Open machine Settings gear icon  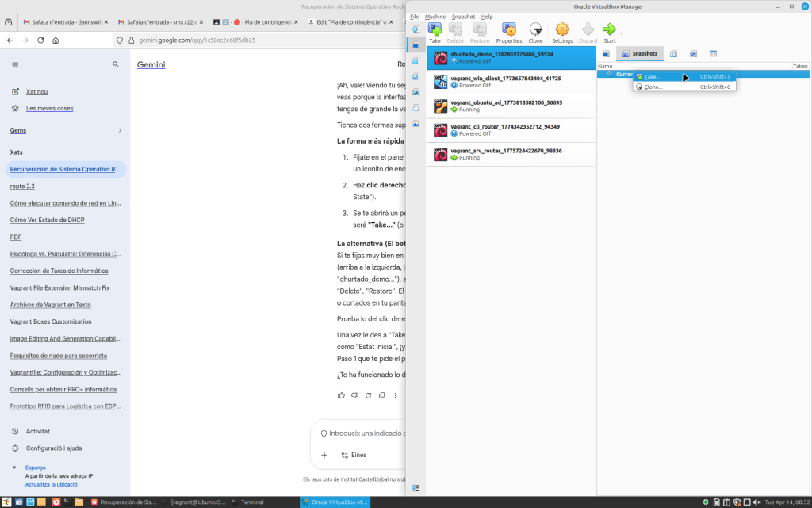pyautogui.click(x=562, y=32)
